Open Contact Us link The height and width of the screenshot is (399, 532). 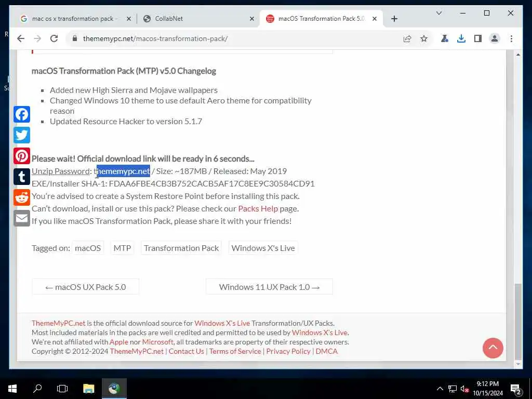pos(187,351)
